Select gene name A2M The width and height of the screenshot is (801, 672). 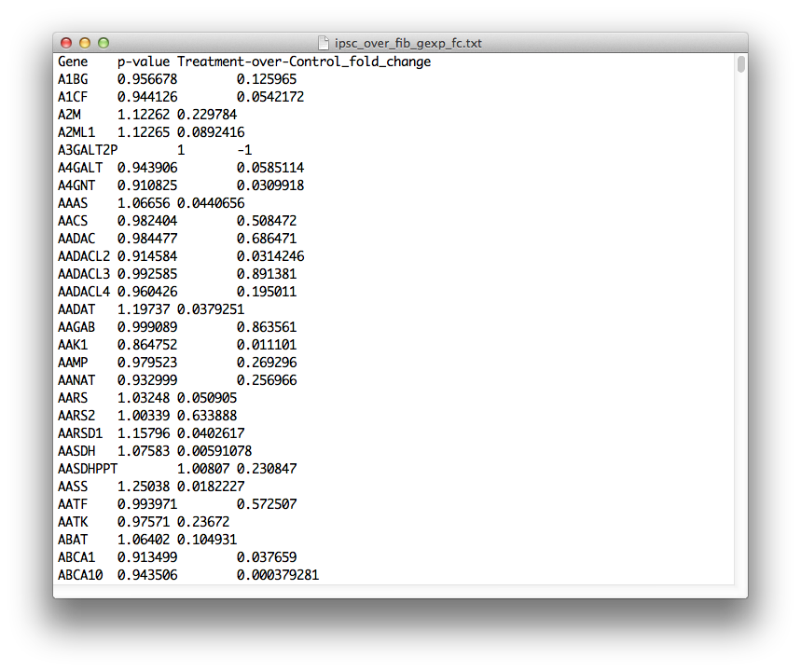tap(69, 115)
